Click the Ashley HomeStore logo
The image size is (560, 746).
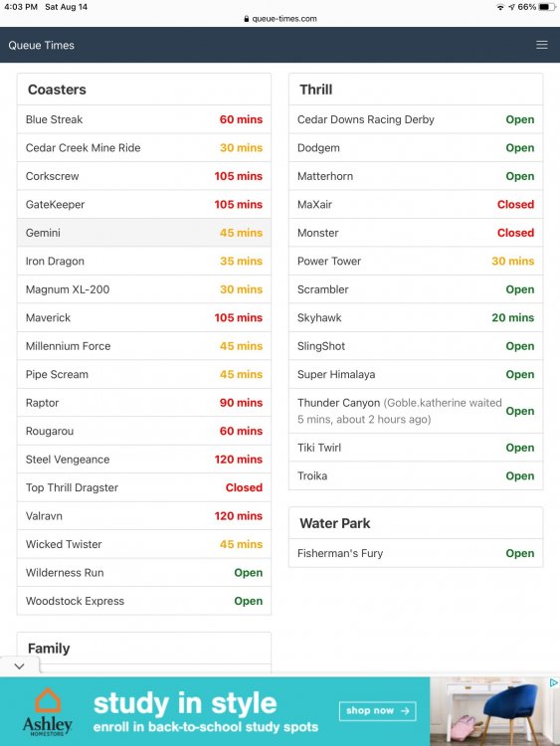point(47,712)
